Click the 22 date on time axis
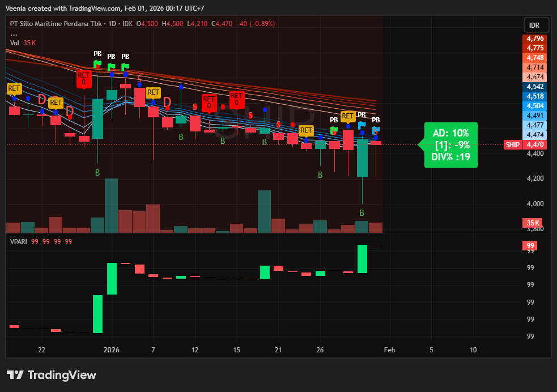557x392 pixels. (41, 350)
